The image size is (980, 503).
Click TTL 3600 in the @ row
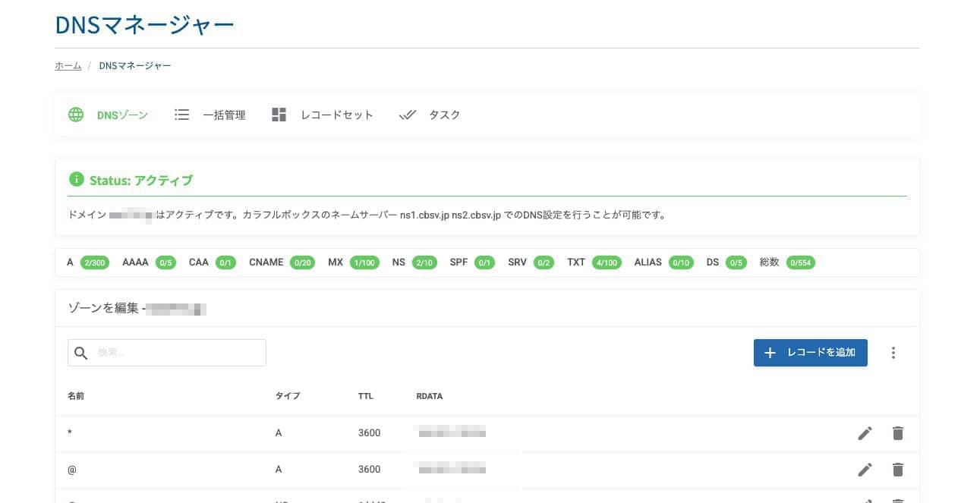pyautogui.click(x=370, y=470)
